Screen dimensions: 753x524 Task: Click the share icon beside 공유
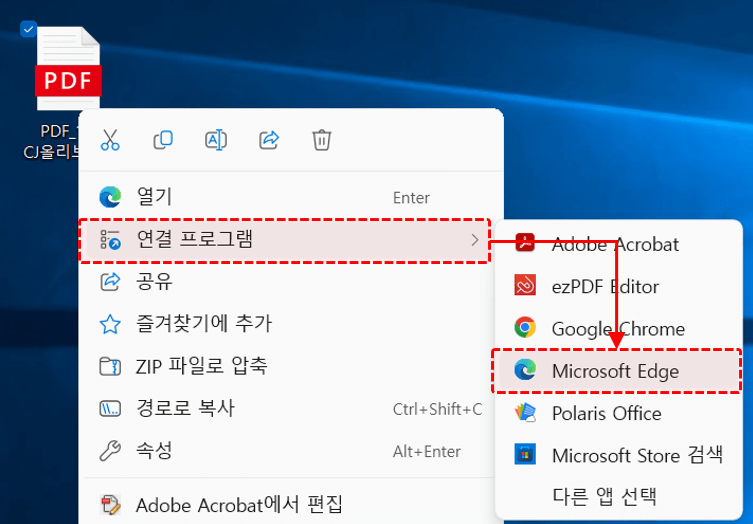click(x=110, y=282)
